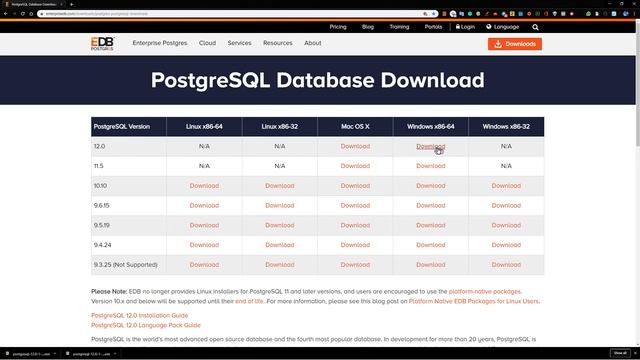
Task: Download version 9.4.24 for Mac OS X
Action: [x=355, y=245]
